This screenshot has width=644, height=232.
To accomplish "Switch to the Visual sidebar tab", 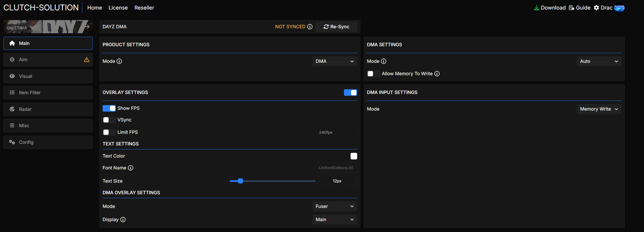I will tap(48, 76).
